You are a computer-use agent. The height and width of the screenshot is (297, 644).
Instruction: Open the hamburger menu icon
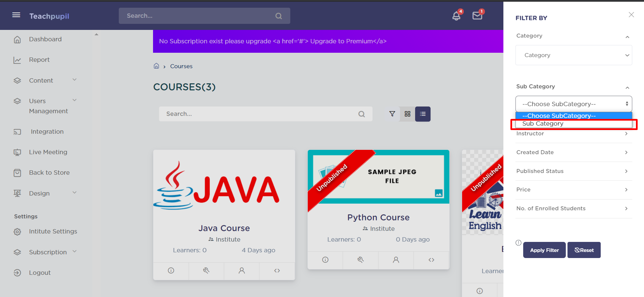[x=16, y=15]
